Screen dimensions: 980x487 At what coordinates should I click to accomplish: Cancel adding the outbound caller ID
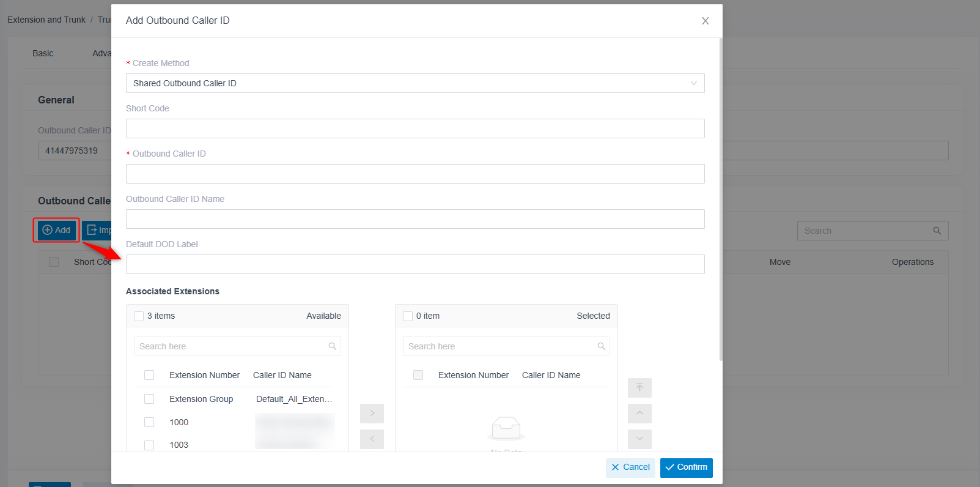630,467
